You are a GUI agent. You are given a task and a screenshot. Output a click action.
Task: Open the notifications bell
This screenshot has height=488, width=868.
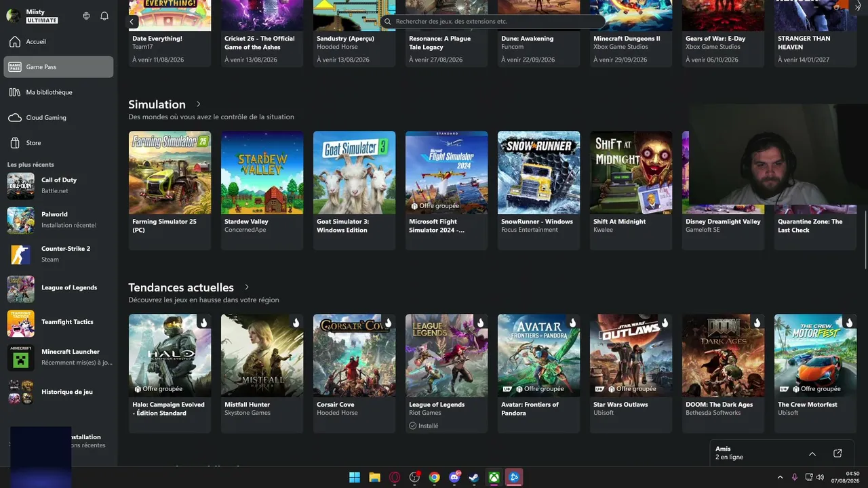[104, 16]
